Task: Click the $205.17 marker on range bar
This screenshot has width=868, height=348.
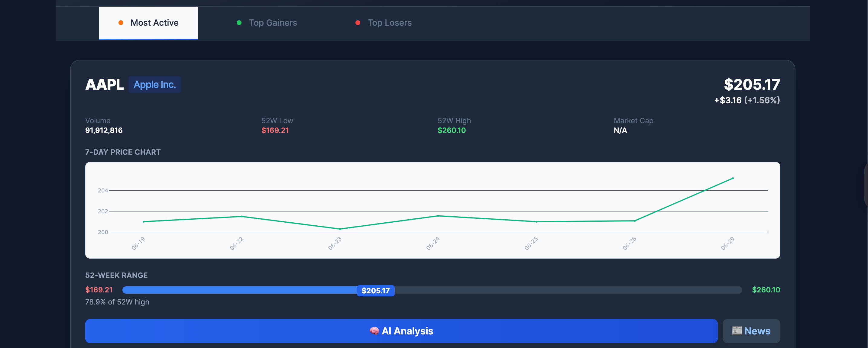Action: tap(375, 290)
